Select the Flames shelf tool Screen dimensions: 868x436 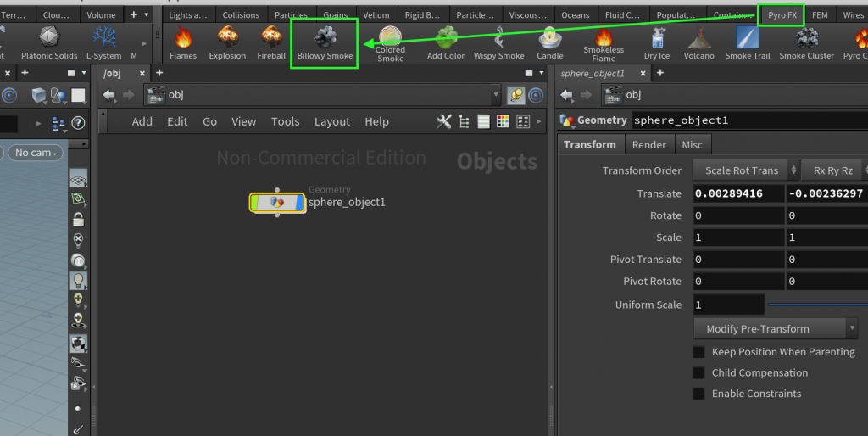pyautogui.click(x=183, y=42)
